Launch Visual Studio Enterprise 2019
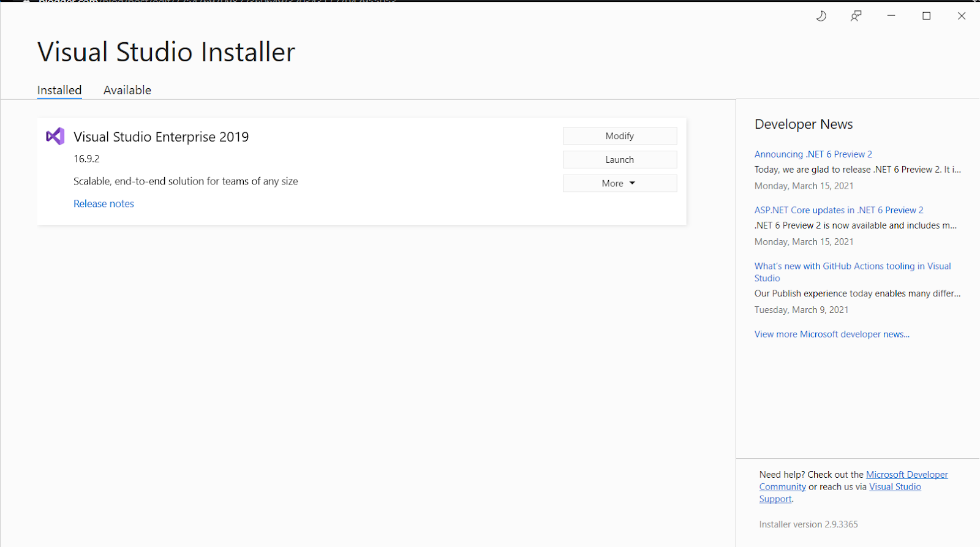This screenshot has width=980, height=547. (620, 159)
